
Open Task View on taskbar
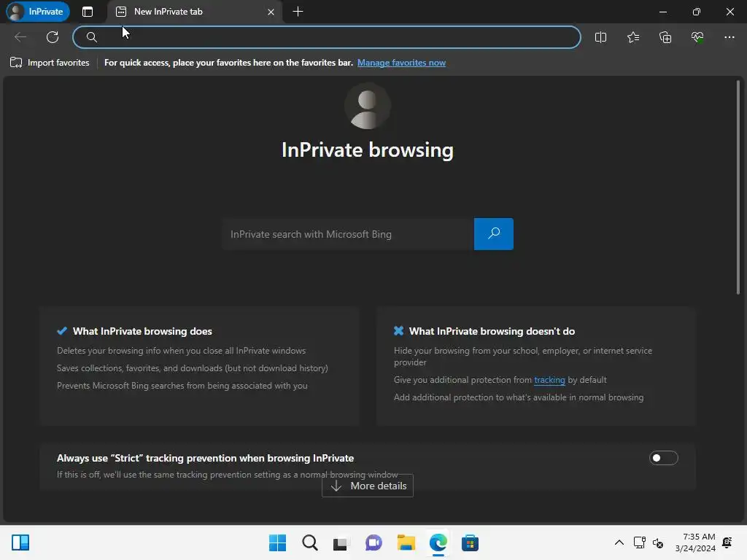click(341, 542)
